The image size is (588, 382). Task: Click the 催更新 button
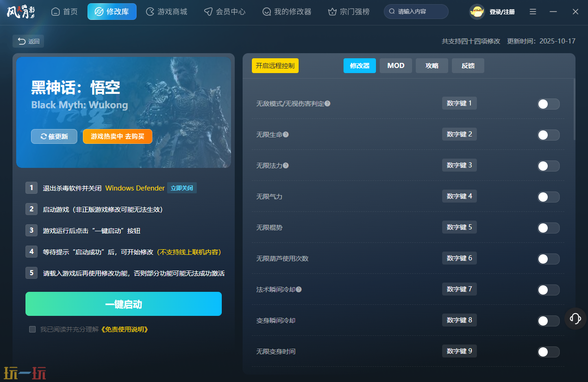[54, 136]
